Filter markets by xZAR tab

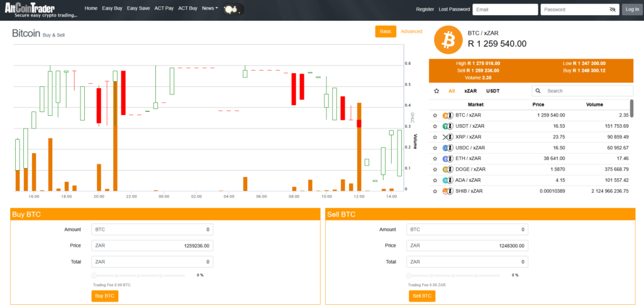[470, 91]
